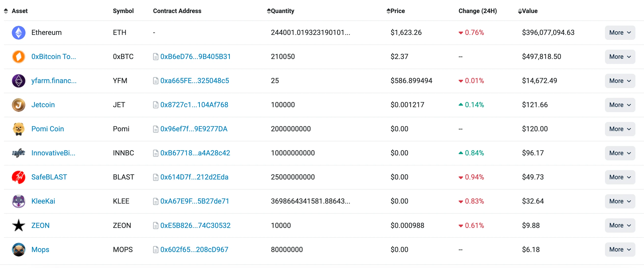Viewport: 644px width, 268px height.
Task: Open the More dropdown for Mops row
Action: [620, 250]
